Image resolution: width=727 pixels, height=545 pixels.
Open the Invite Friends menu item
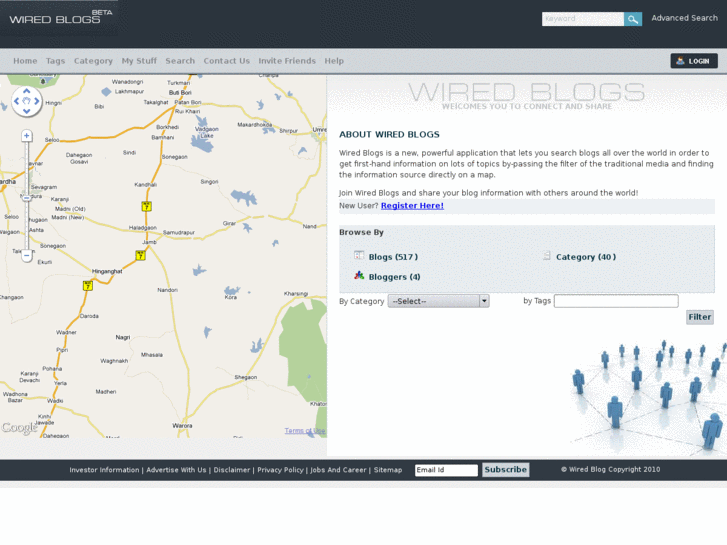[287, 61]
